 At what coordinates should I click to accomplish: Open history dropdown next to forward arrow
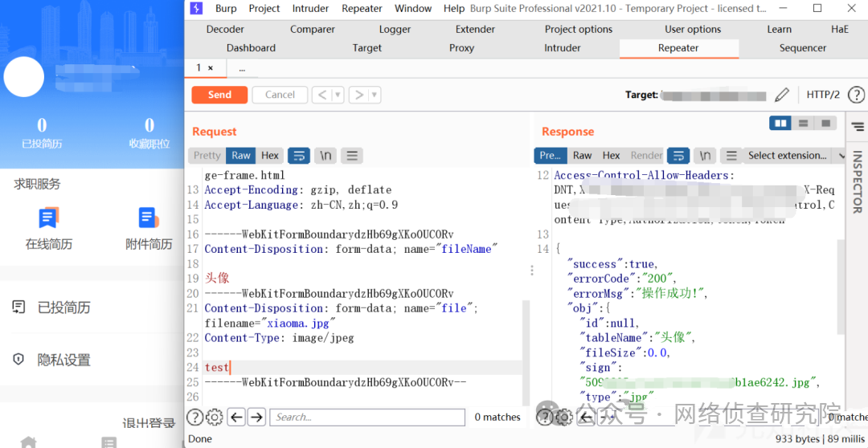(375, 95)
